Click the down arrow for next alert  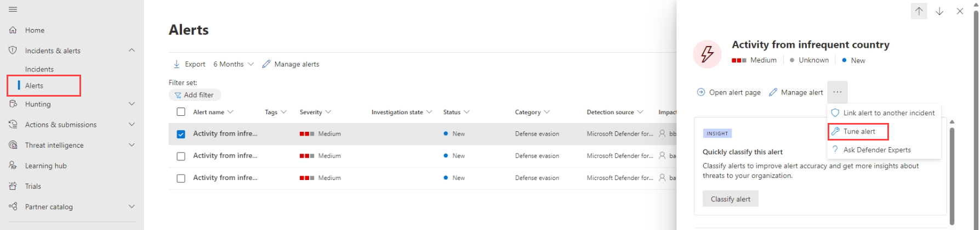[939, 11]
